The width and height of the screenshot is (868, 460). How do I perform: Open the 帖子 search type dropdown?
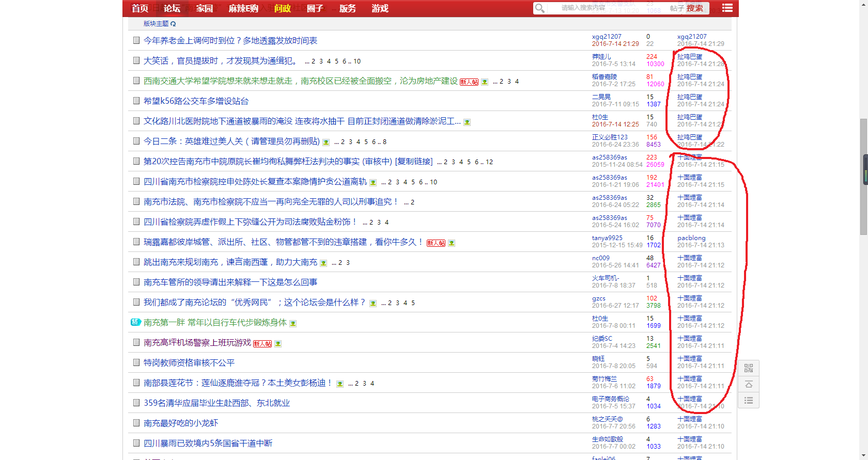[677, 8]
